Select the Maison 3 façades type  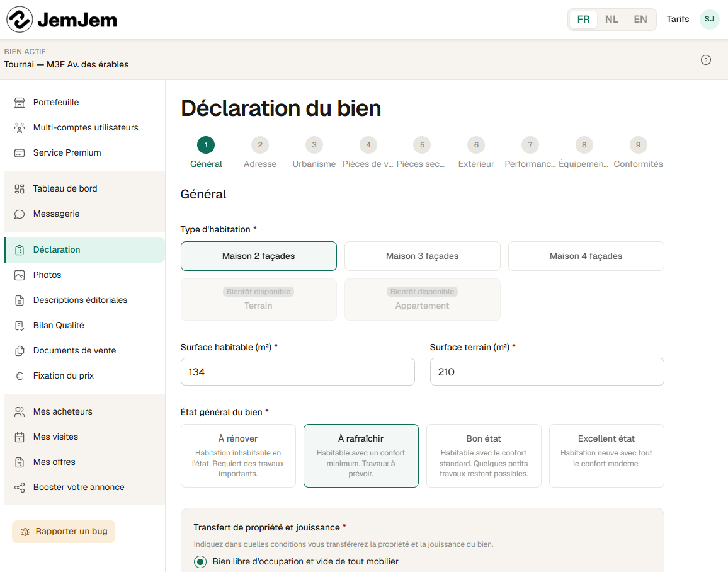pos(423,256)
